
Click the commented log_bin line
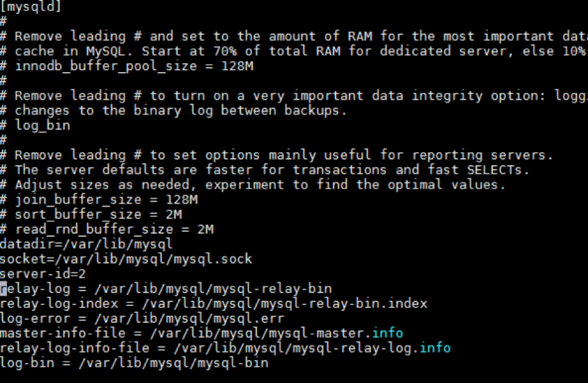point(42,125)
